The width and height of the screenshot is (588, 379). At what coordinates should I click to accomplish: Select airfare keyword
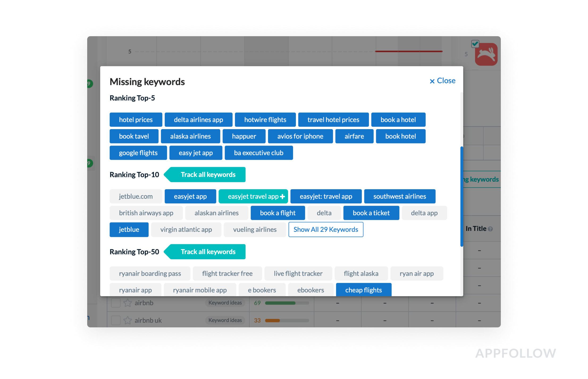click(x=354, y=136)
